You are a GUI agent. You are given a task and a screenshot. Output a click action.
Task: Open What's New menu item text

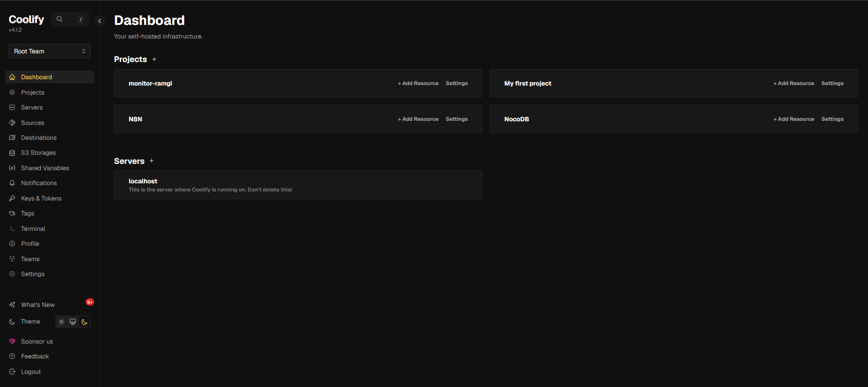[38, 305]
